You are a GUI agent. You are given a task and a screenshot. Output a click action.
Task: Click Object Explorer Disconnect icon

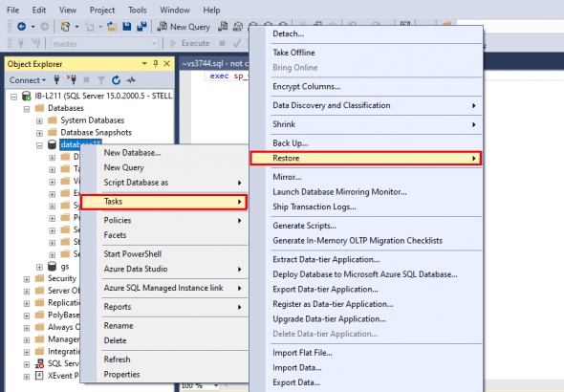tap(72, 80)
